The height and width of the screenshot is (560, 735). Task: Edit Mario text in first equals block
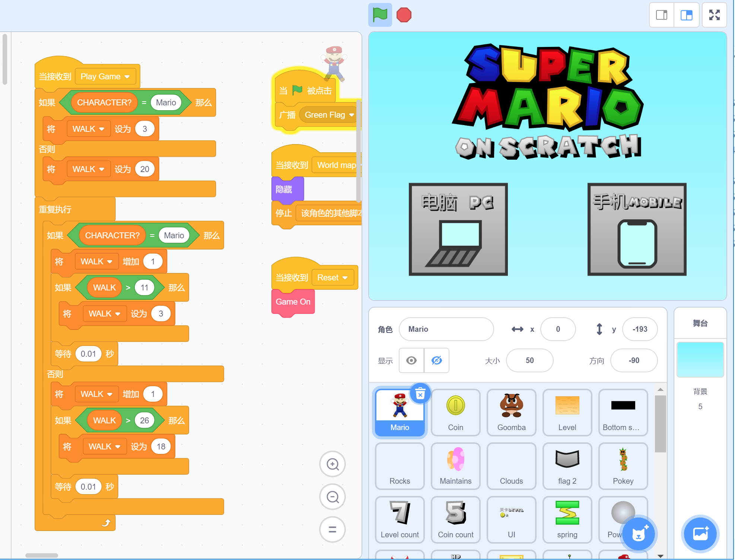pos(166,102)
